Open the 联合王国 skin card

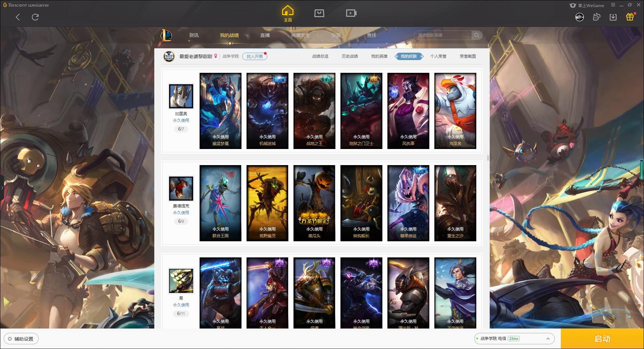coord(220,203)
